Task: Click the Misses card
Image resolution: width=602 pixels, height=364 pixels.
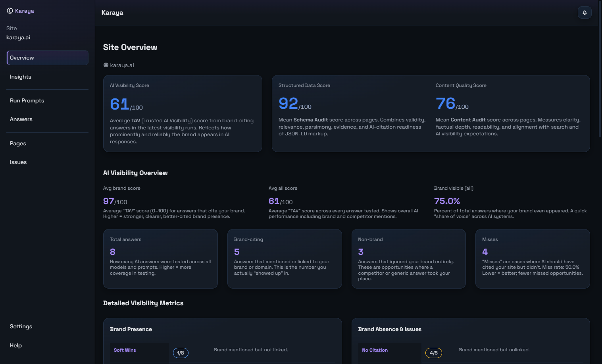Action: 532,258
